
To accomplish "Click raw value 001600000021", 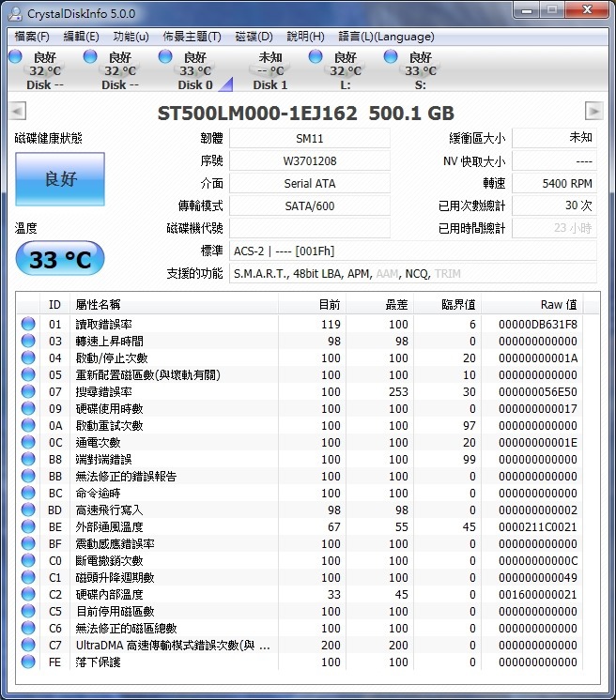I will pyautogui.click(x=538, y=594).
